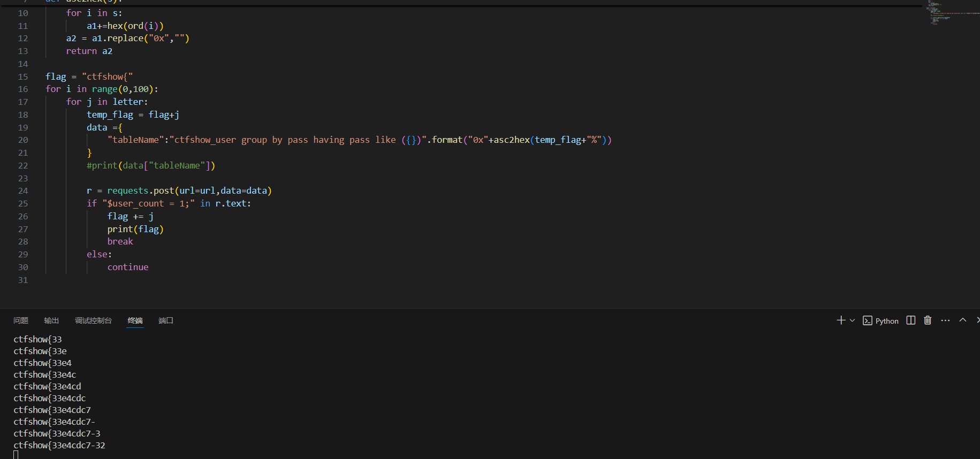
Task: Click the 'print(flag)' statement
Action: tap(135, 229)
